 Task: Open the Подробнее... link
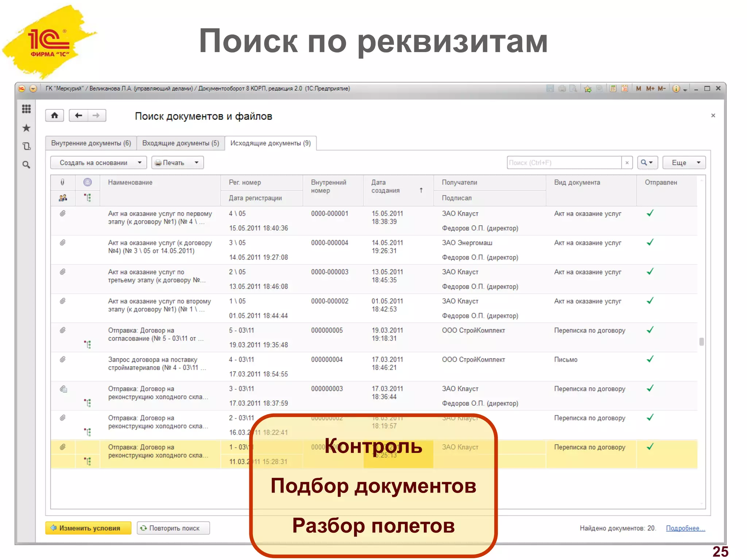685,528
